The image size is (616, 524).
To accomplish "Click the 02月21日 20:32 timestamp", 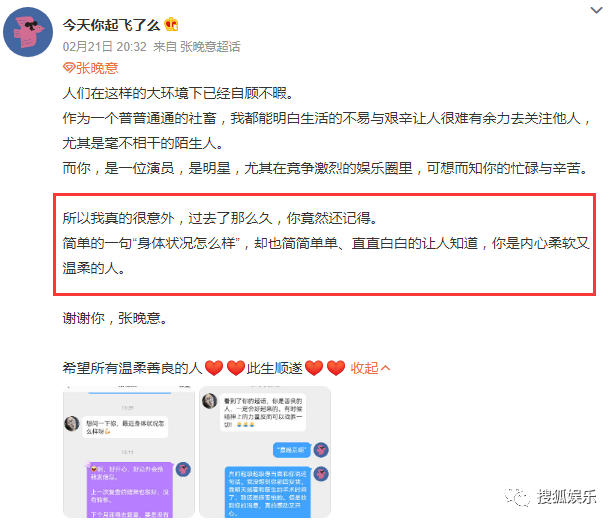I will [x=104, y=47].
